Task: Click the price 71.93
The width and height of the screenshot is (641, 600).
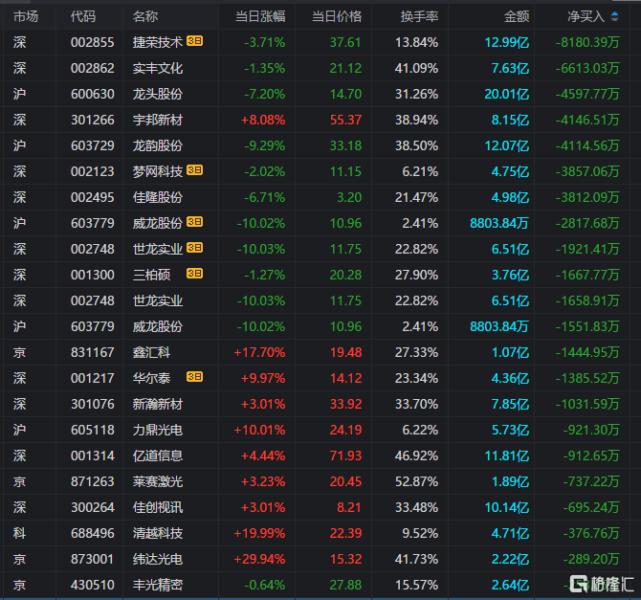Action: 346,456
